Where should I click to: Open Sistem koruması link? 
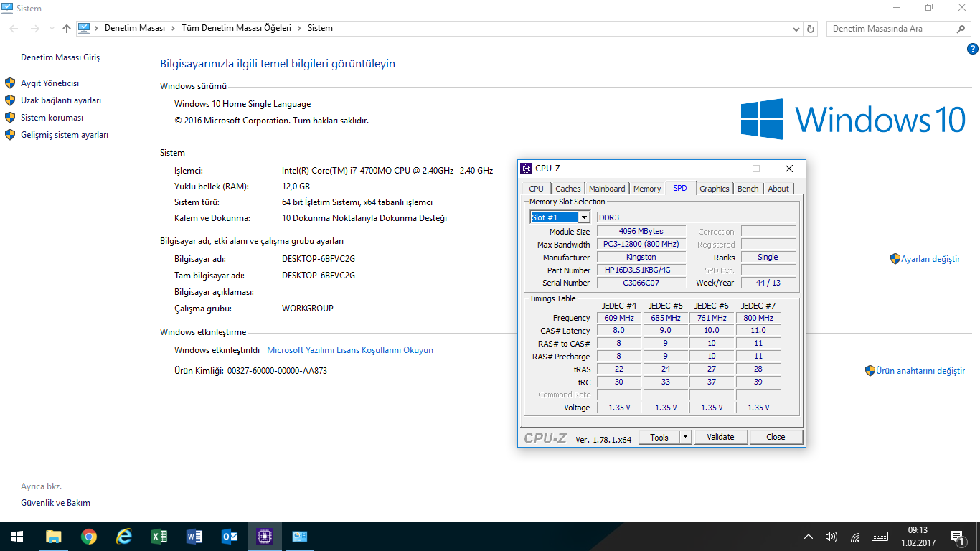[52, 118]
